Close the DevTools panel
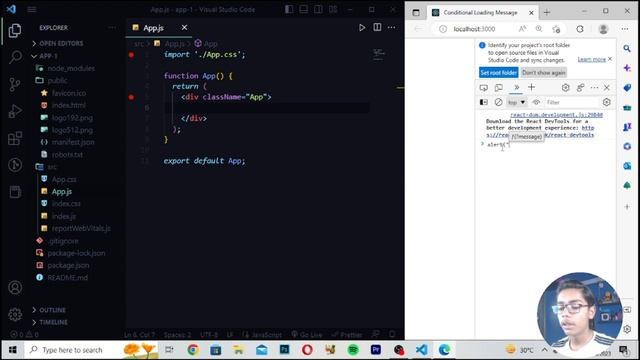This screenshot has width=640, height=360. [x=607, y=87]
